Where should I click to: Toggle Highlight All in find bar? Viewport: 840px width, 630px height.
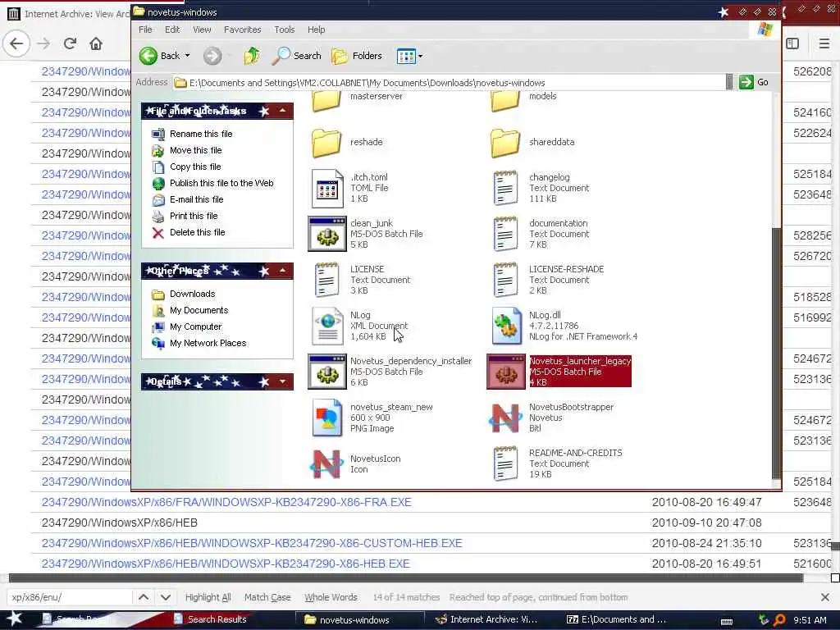tap(208, 597)
